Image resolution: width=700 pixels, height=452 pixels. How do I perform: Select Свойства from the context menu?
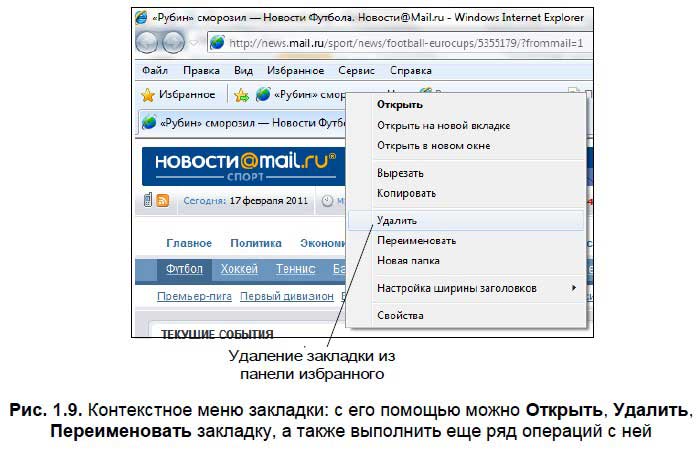click(x=400, y=316)
